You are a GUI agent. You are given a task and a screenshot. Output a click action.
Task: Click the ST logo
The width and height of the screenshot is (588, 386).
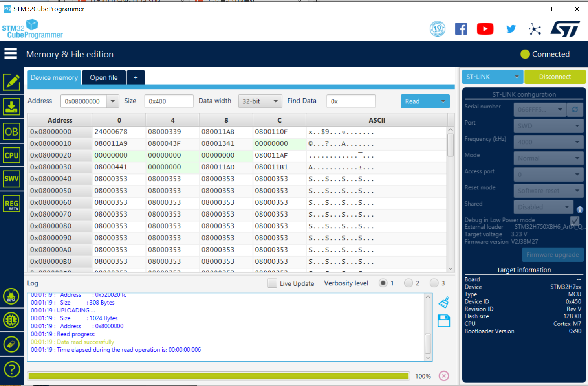pos(565,29)
